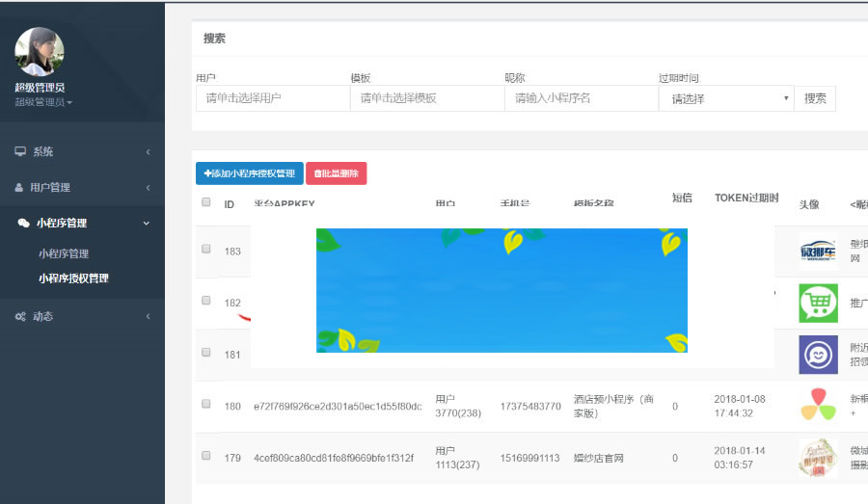Toggle the select-all checkbox in table header
The image size is (868, 504).
click(x=205, y=202)
